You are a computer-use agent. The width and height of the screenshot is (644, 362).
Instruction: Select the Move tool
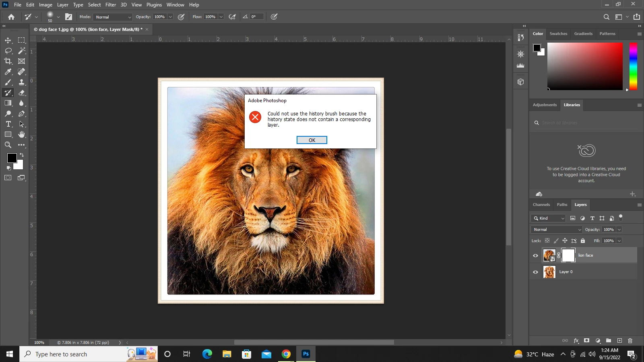point(8,40)
